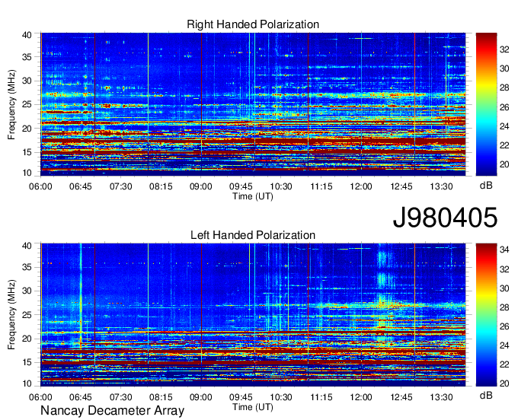Click the "22" value on Right Handed color bar
The height and width of the screenshot is (420, 518).
tap(504, 145)
